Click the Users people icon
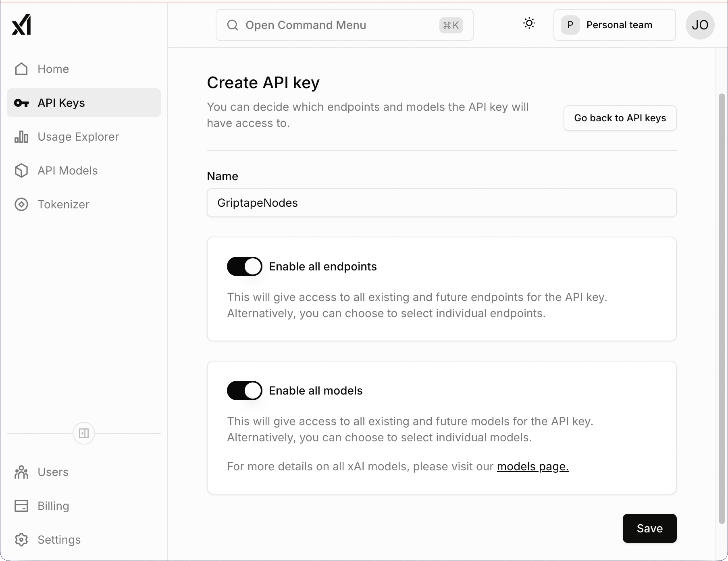 (21, 472)
